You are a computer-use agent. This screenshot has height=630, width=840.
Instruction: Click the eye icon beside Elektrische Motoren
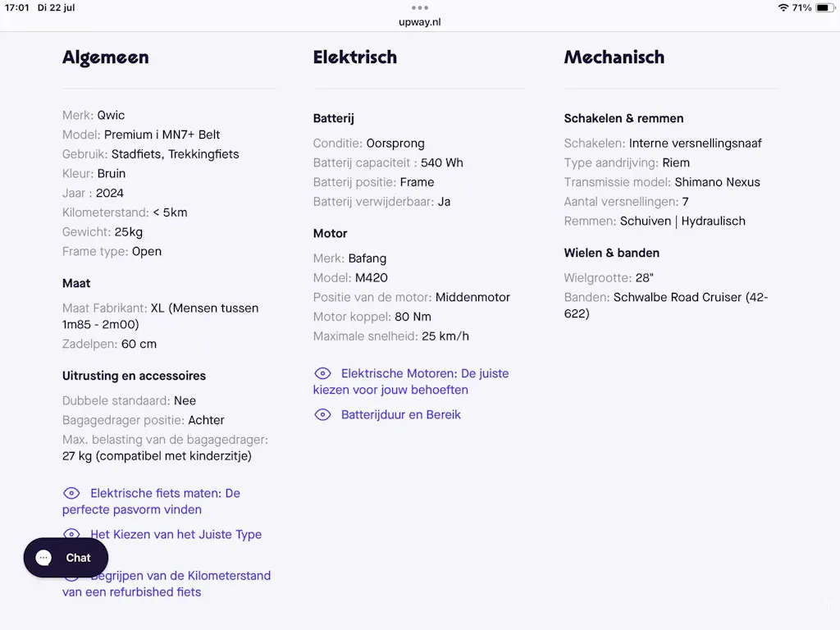pos(322,373)
